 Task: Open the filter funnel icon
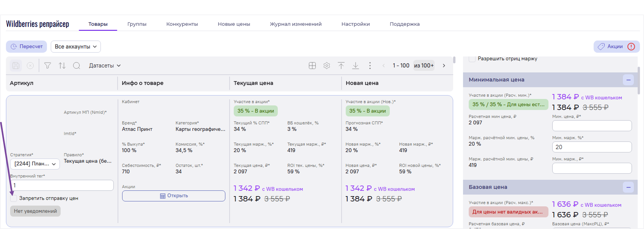[48, 66]
